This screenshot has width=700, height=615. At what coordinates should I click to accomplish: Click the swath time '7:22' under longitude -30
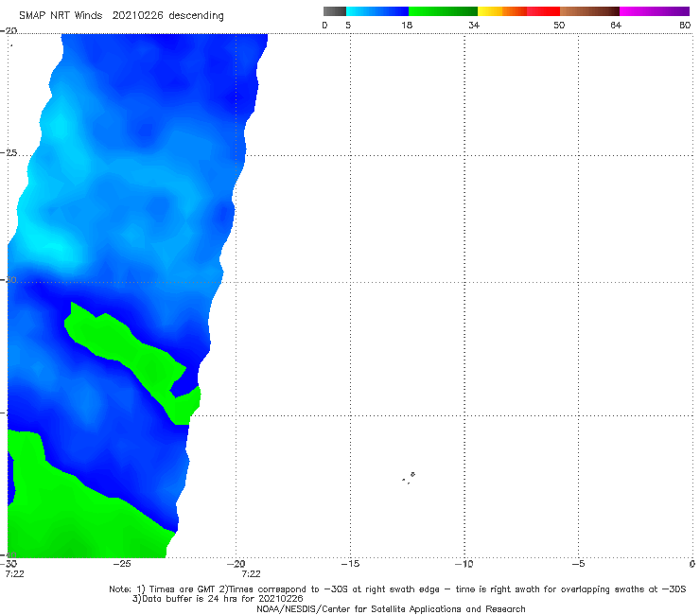coord(15,574)
